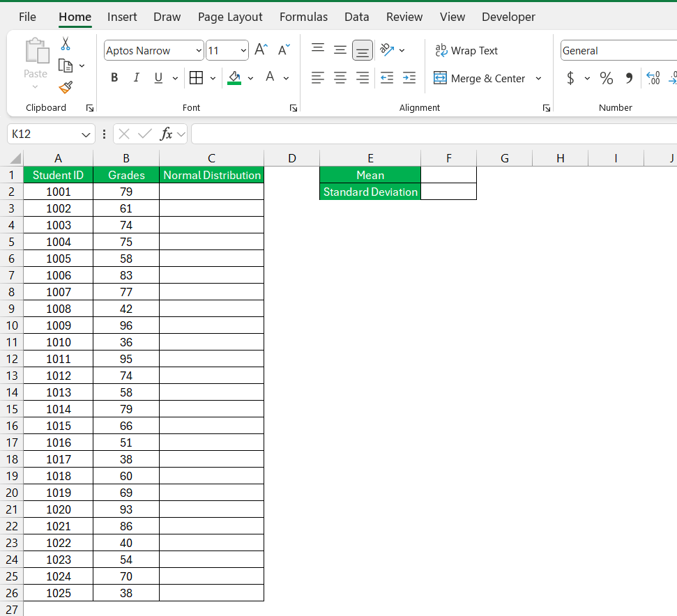
Task: Click the Merge & Center button
Action: tap(480, 78)
